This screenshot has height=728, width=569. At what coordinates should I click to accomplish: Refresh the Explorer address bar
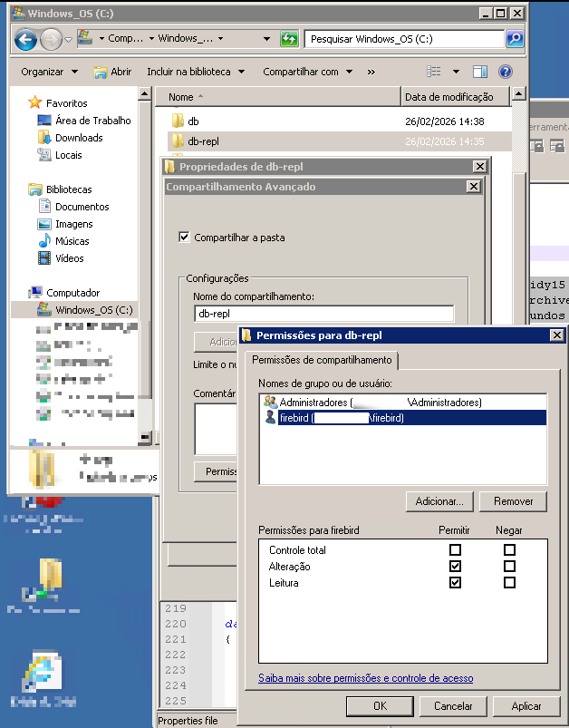pyautogui.click(x=289, y=39)
